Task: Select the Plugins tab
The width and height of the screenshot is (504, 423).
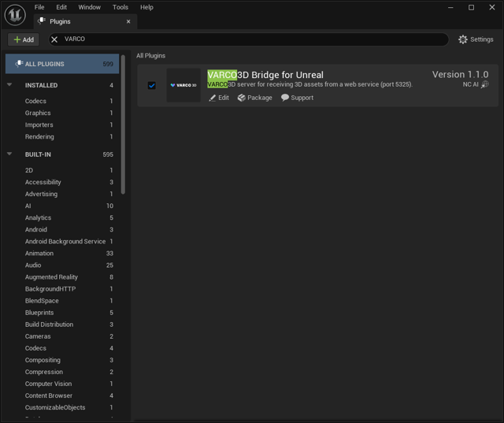Action: (86, 21)
